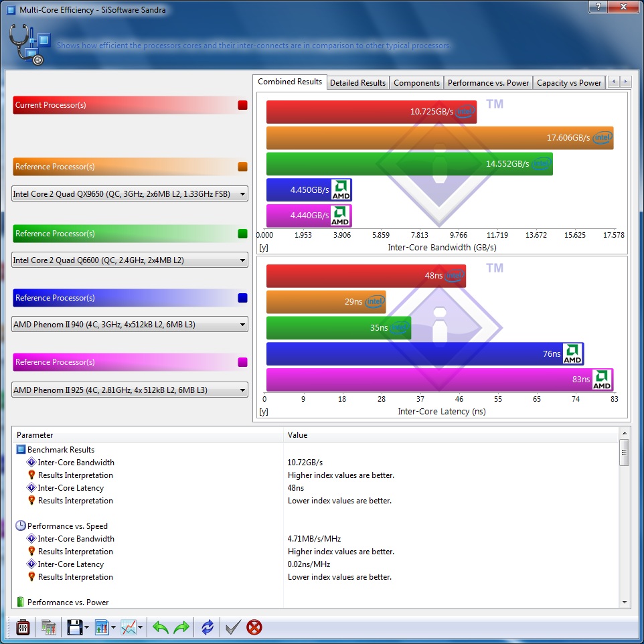644x644 pixels.
Task: Open the AMD Phenom II 940 dropdown
Action: click(x=130, y=325)
